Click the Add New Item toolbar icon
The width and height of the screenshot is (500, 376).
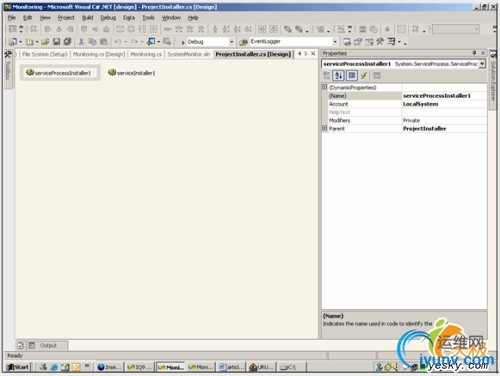(x=29, y=42)
